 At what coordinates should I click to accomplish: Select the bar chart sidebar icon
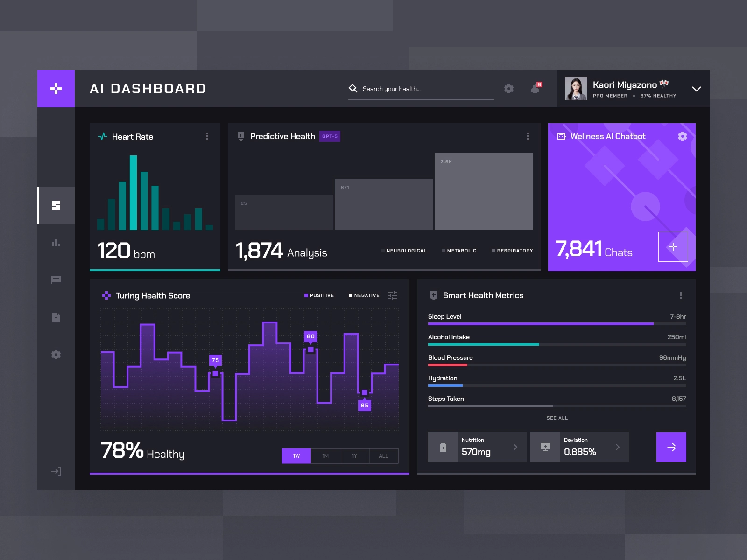[56, 243]
